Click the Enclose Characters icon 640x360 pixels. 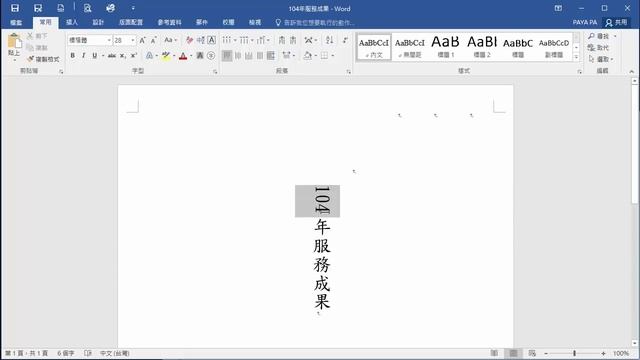(x=211, y=56)
